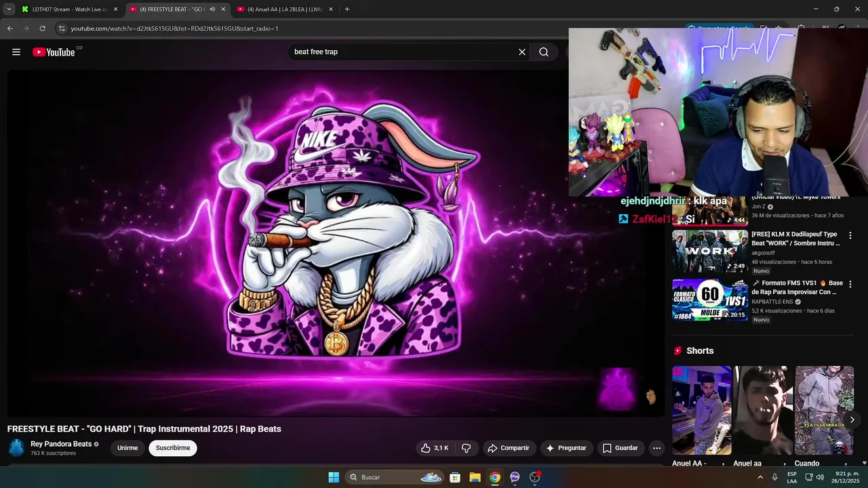Go forward in browser history

tap(26, 28)
